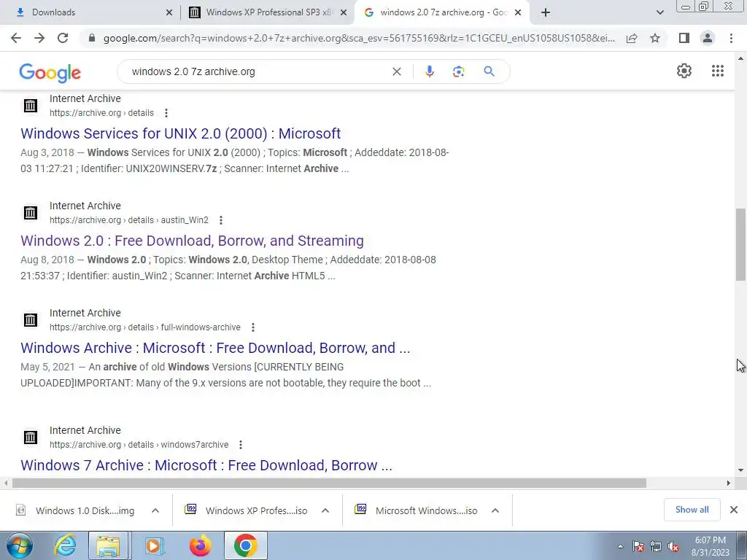Open Windows Archive : Microsoft result link

215,348
